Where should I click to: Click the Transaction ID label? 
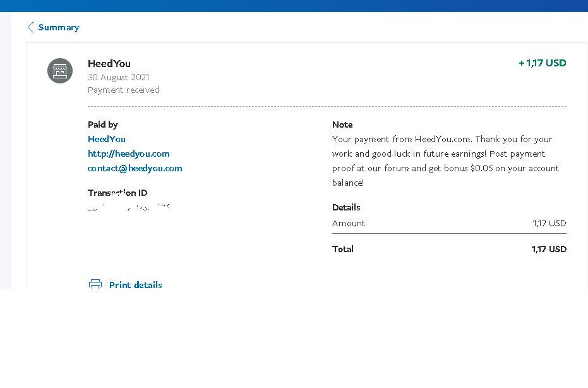click(x=117, y=193)
